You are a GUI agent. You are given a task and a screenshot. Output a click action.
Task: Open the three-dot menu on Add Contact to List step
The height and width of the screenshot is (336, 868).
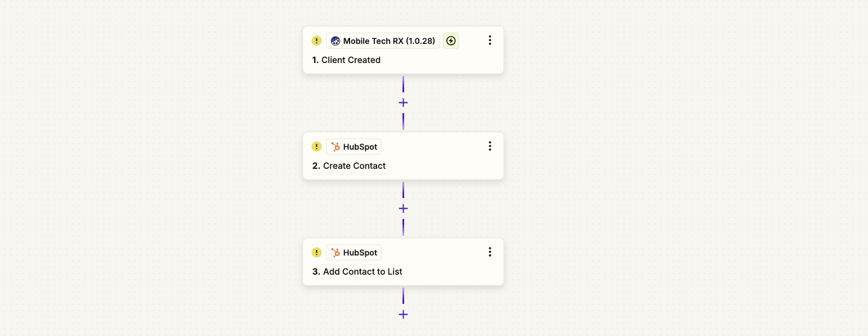click(x=490, y=252)
